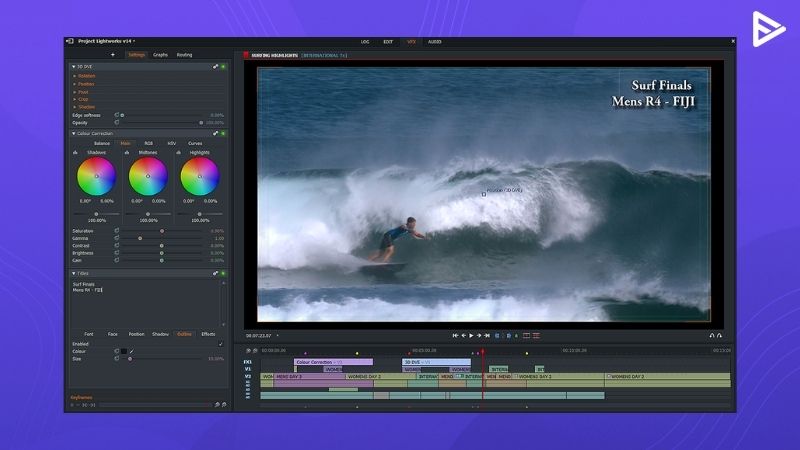Viewport: 800px width, 450px height.
Task: Collapse the Titles section
Action: click(73, 273)
